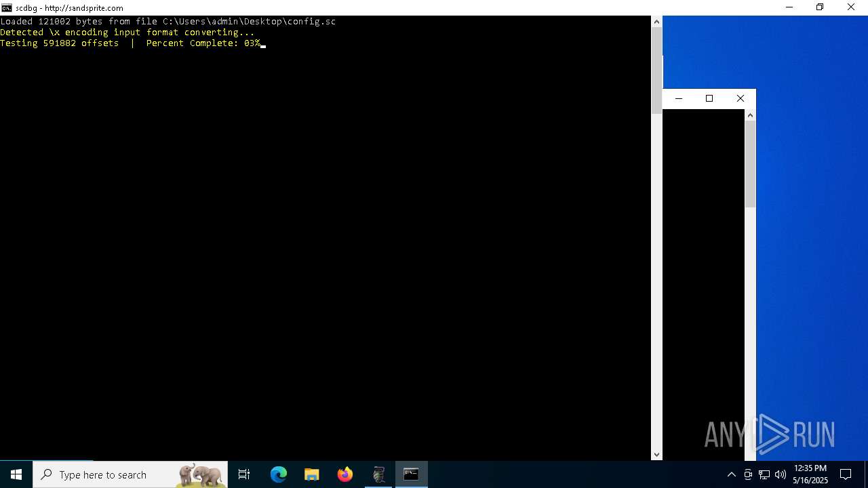Image resolution: width=868 pixels, height=488 pixels.
Task: Open the clock showing 12:35 PM
Action: [810, 474]
